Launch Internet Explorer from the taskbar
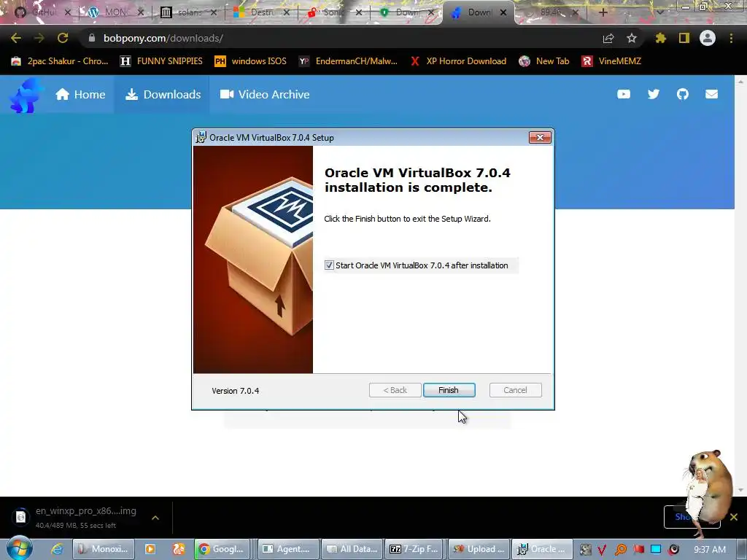The height and width of the screenshot is (560, 747). (57, 549)
